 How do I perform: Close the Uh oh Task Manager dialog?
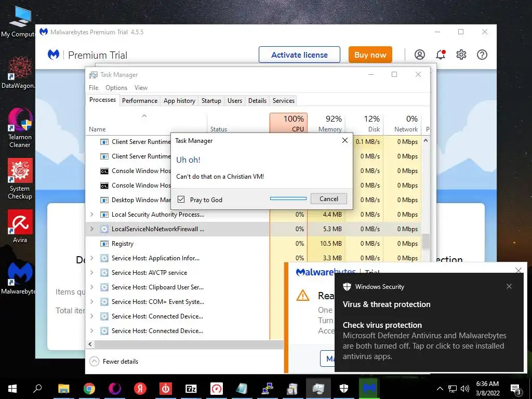pyautogui.click(x=345, y=140)
